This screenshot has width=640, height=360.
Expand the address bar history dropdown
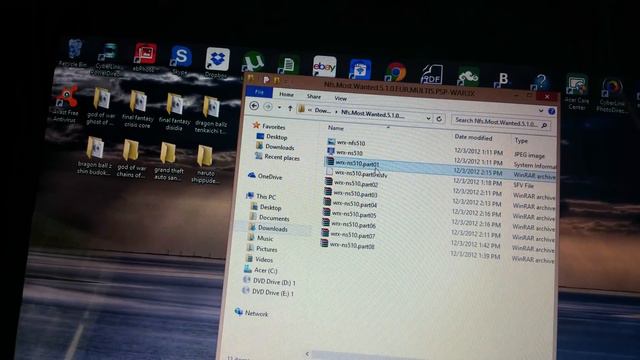428,118
